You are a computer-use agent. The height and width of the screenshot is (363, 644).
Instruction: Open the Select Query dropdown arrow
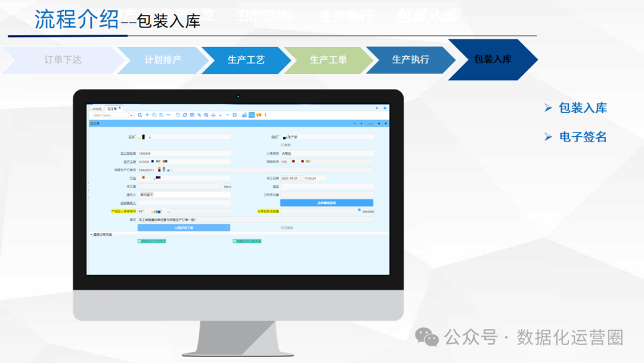[x=131, y=115]
